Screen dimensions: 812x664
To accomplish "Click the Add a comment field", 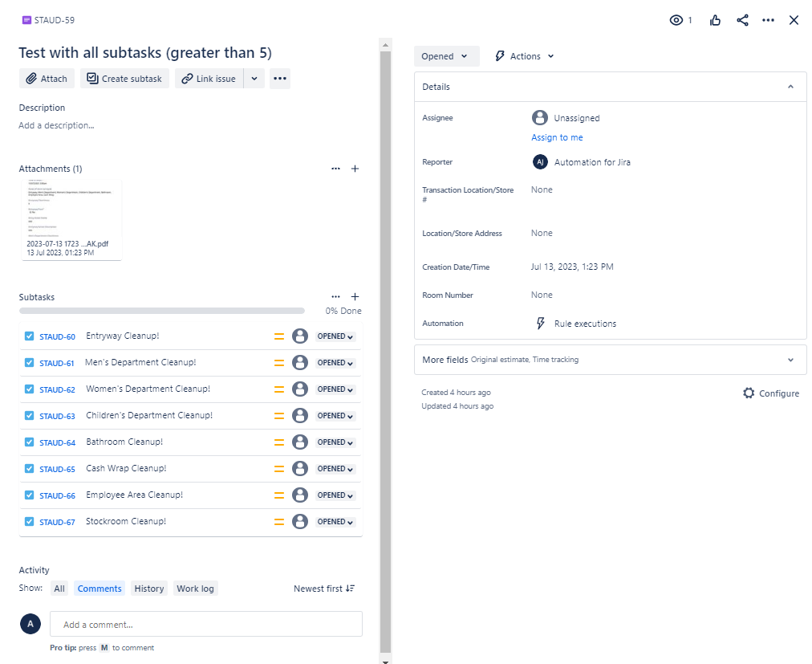I will pos(206,624).
